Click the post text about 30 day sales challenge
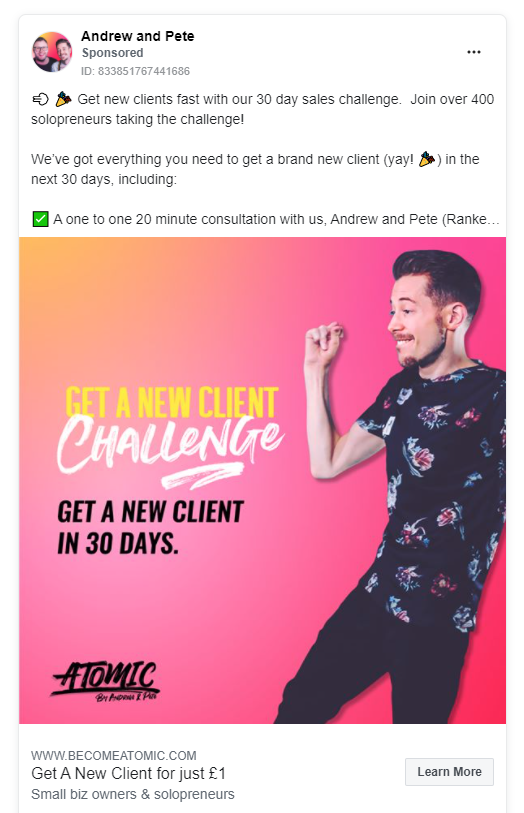524x813 pixels. [x=262, y=109]
